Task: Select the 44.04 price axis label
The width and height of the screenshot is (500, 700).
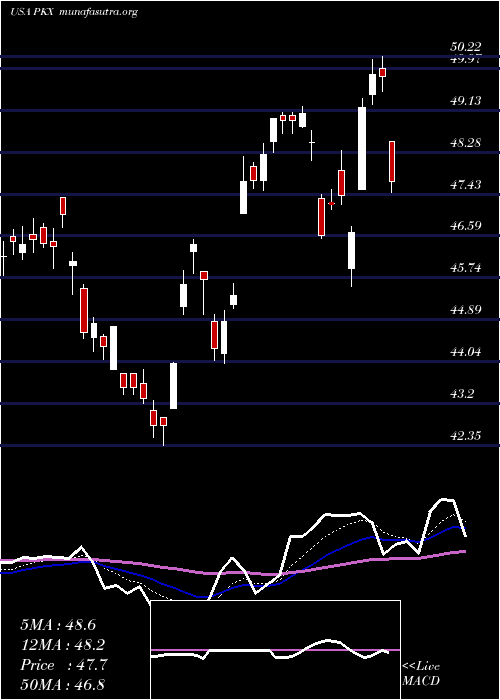Action: click(x=465, y=352)
